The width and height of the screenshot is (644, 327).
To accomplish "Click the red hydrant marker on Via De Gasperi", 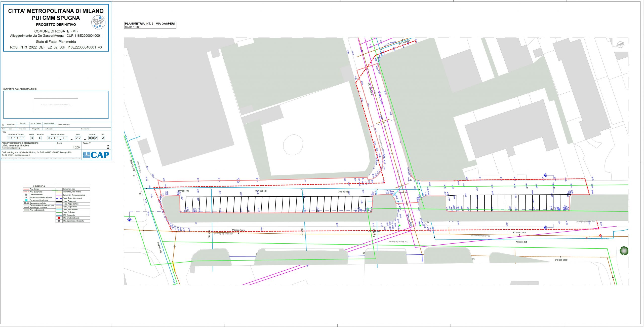I will 600,236.
